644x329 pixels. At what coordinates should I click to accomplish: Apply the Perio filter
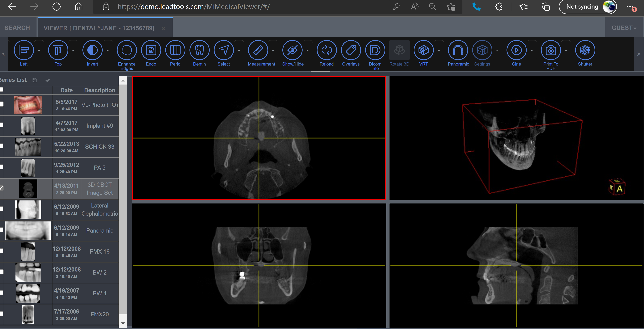[x=175, y=50]
